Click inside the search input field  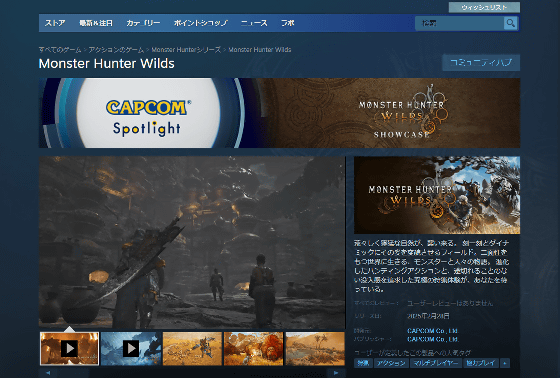(x=460, y=23)
